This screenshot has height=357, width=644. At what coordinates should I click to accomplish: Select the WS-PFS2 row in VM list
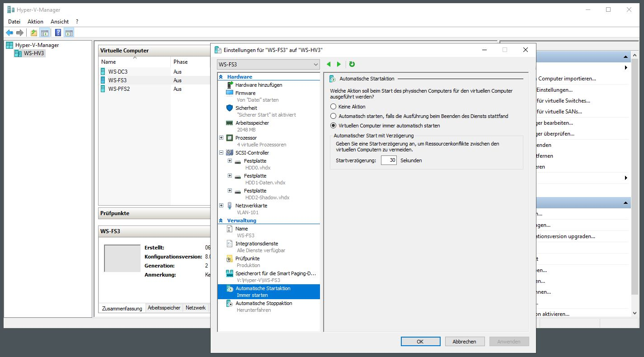[155, 89]
